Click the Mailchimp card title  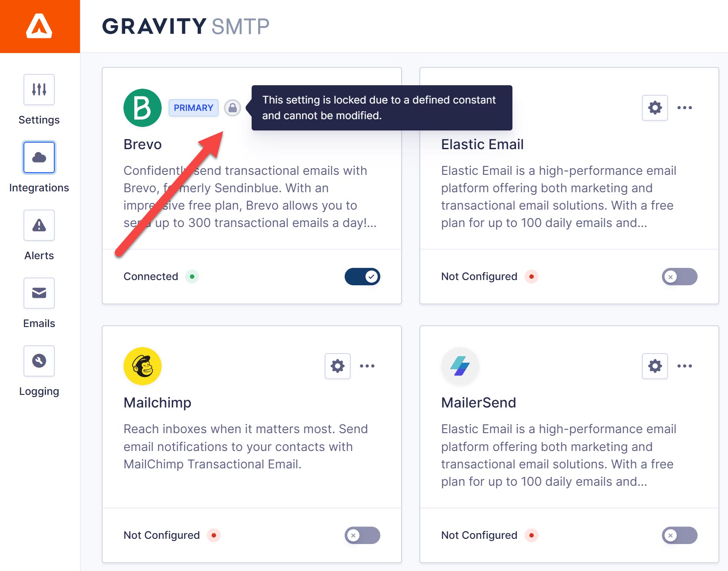[157, 403]
